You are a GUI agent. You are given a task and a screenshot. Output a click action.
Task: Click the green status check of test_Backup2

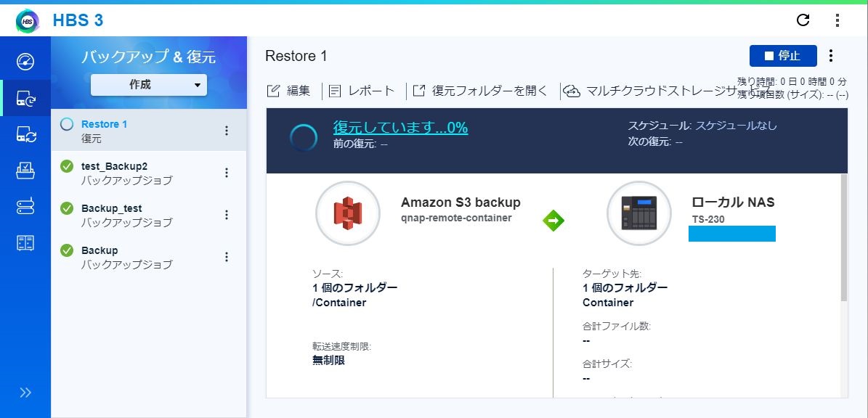coord(66,166)
